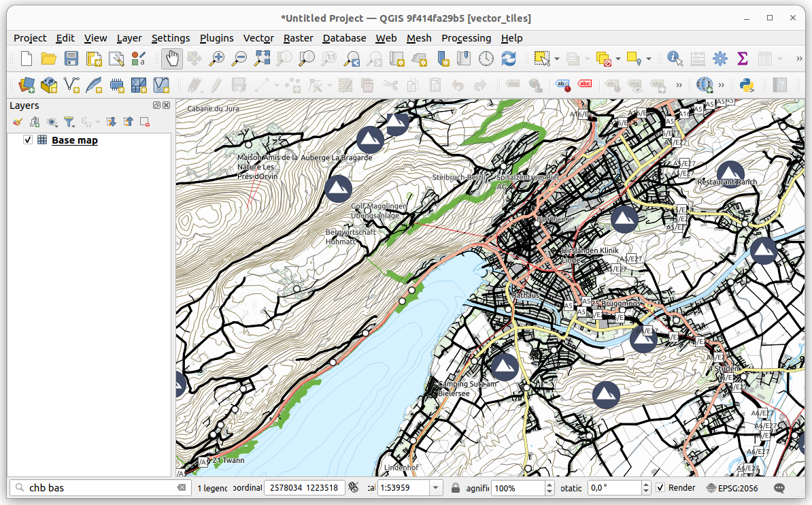The height and width of the screenshot is (505, 812).
Task: Click the EPSG:2056 CRS button
Action: click(x=732, y=488)
